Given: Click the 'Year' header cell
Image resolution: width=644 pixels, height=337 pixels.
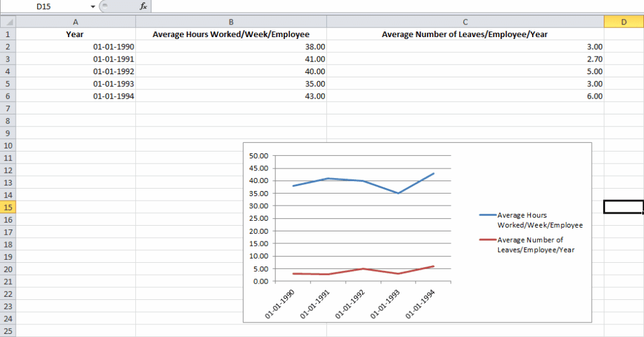Looking at the screenshot, I should (75, 34).
